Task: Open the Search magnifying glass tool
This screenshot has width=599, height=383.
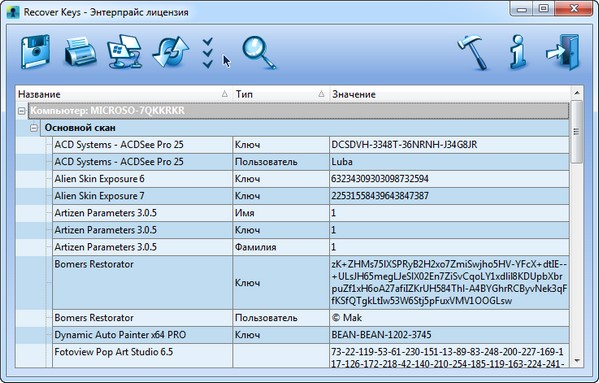Action: [x=259, y=52]
